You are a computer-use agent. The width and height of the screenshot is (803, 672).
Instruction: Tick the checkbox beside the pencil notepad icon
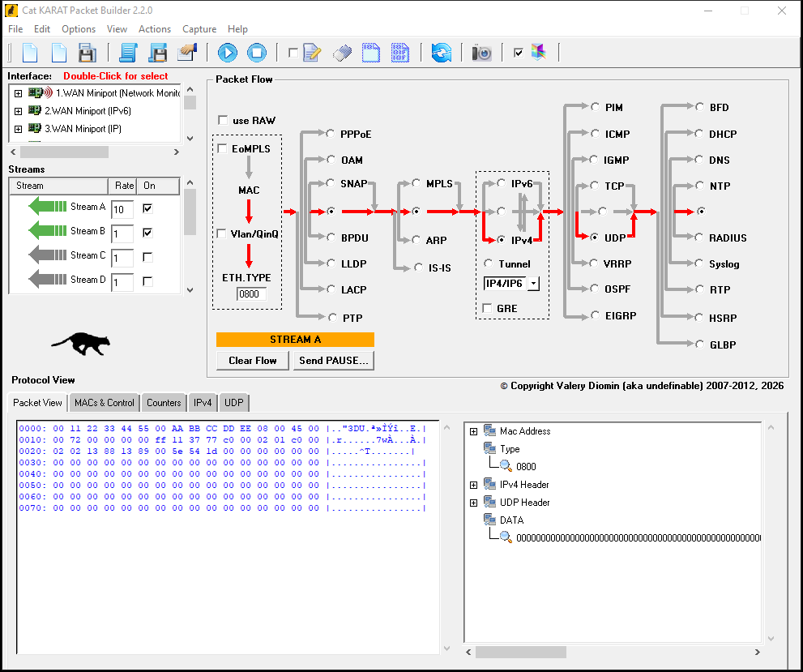293,53
